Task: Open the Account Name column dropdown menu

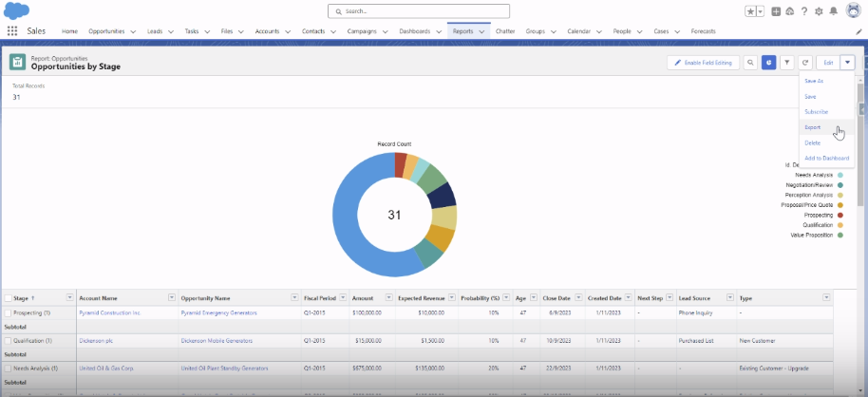Action: 172,297
